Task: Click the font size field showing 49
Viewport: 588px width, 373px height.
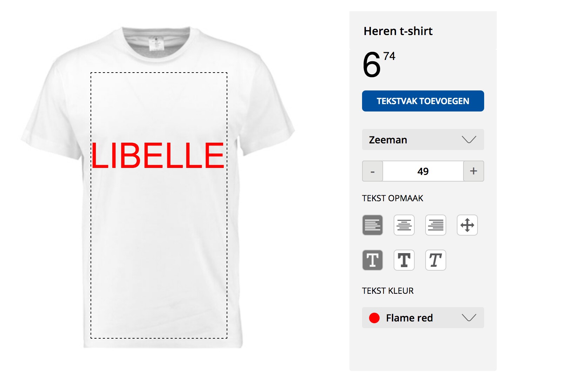Action: coord(423,171)
